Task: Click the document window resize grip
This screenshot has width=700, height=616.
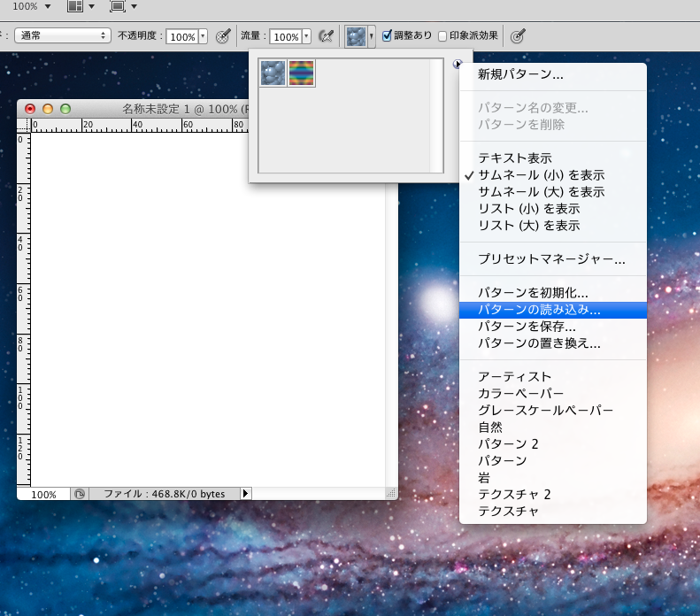Action: pos(391,493)
